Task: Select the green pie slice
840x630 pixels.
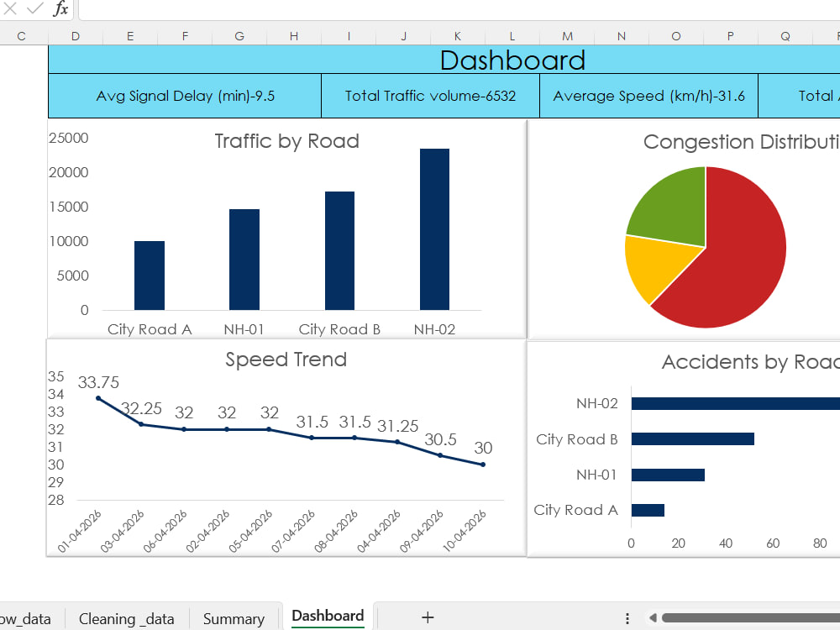Action: pos(676,209)
